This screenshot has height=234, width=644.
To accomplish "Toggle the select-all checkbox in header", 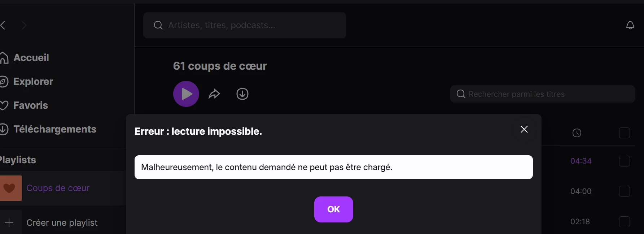I will (625, 133).
